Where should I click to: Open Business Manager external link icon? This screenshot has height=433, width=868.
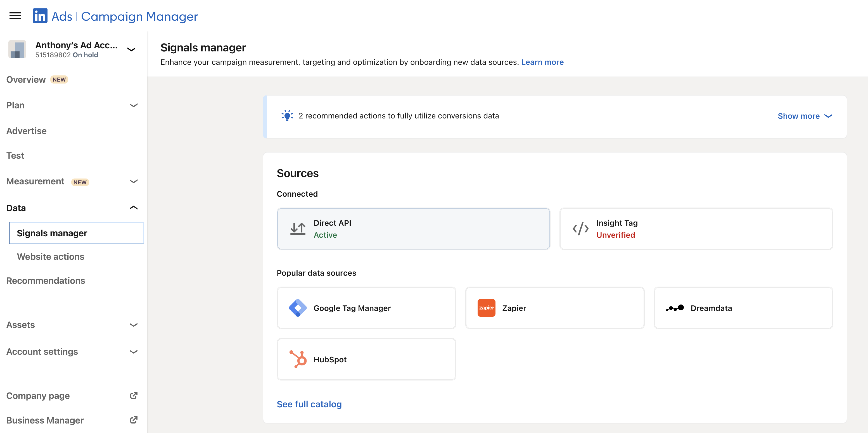point(134,420)
